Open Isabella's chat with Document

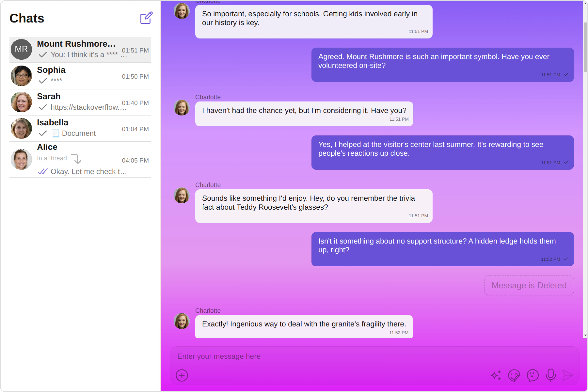(80, 128)
